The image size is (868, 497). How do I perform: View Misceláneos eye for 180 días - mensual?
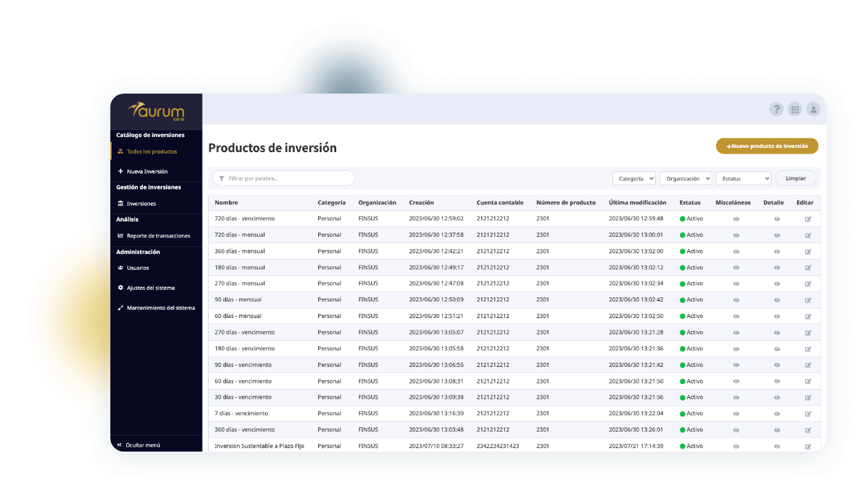[736, 268]
